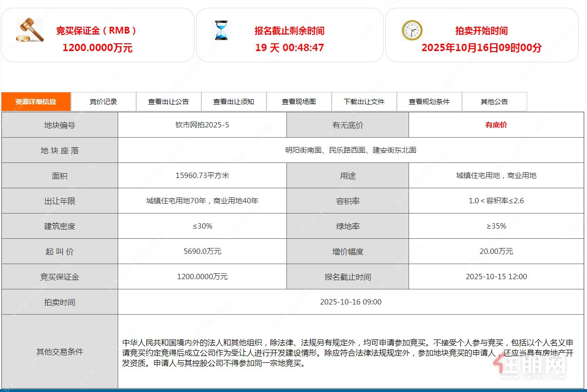587x392 pixels.
Task: Click the area value 15960.73平方米
Action: (x=202, y=176)
